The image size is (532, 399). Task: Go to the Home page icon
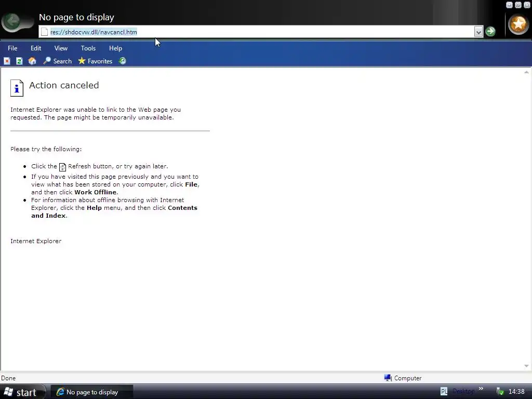(x=32, y=61)
